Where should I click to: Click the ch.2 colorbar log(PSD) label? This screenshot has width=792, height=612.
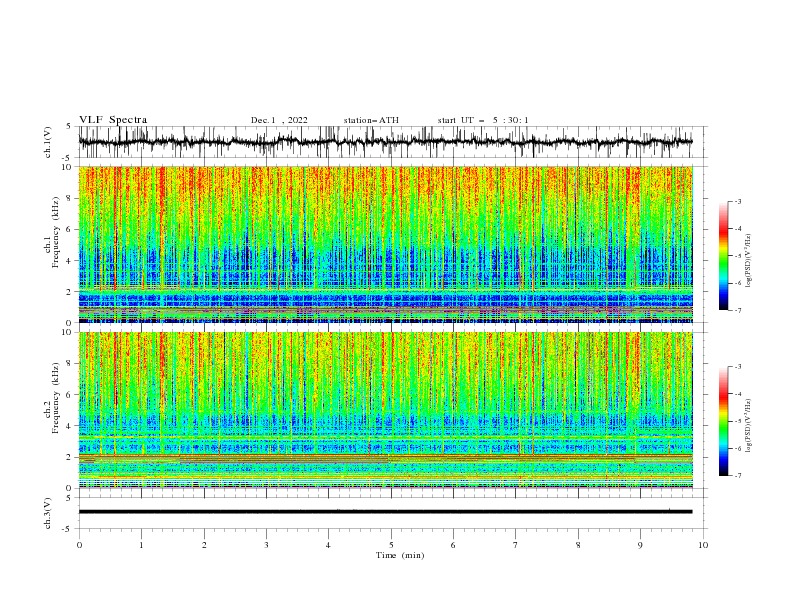pos(748,425)
